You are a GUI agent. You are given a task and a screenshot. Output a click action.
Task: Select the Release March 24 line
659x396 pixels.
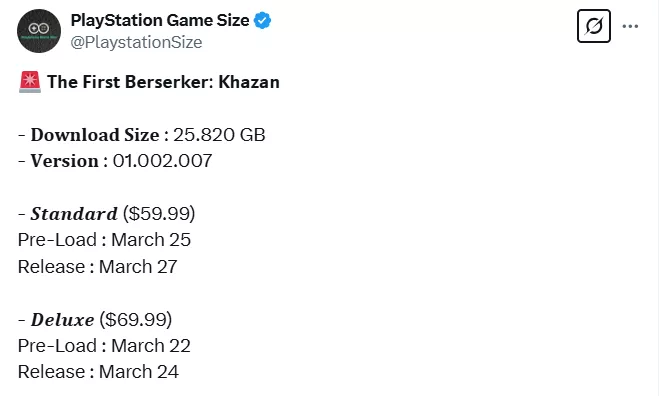coord(98,372)
